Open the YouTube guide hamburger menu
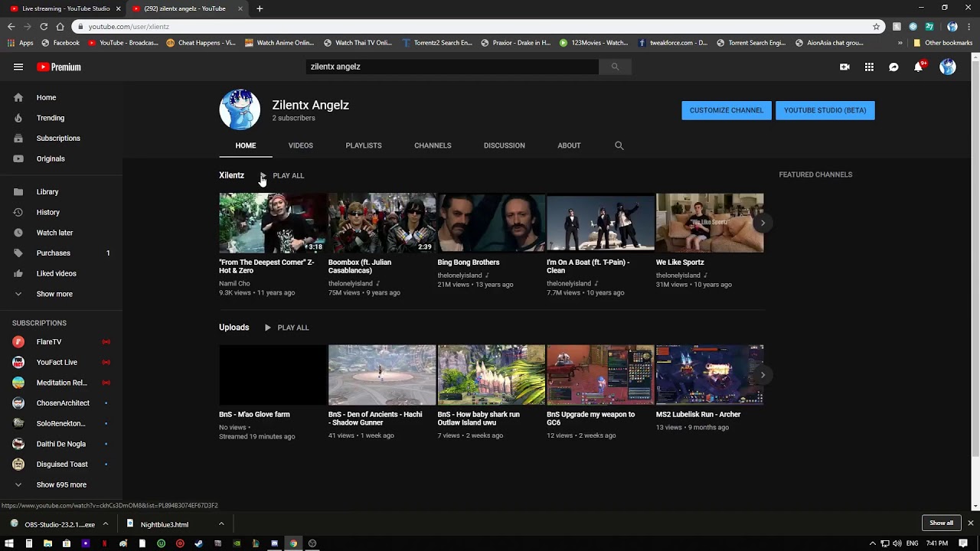The image size is (980, 551). (18, 67)
